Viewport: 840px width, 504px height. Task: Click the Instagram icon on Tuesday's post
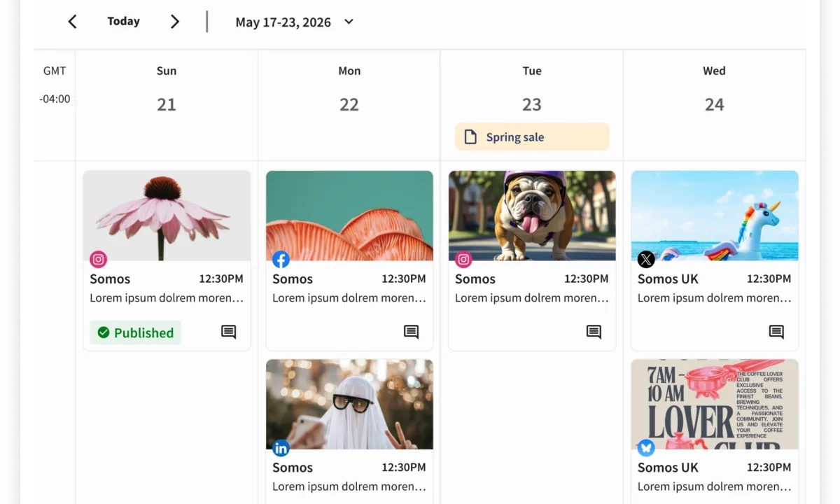point(464,260)
